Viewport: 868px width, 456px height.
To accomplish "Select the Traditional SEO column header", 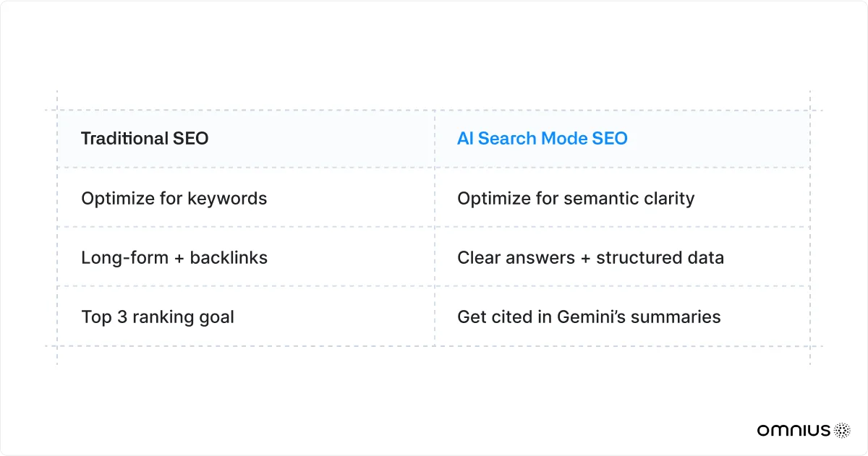I will pos(145,139).
